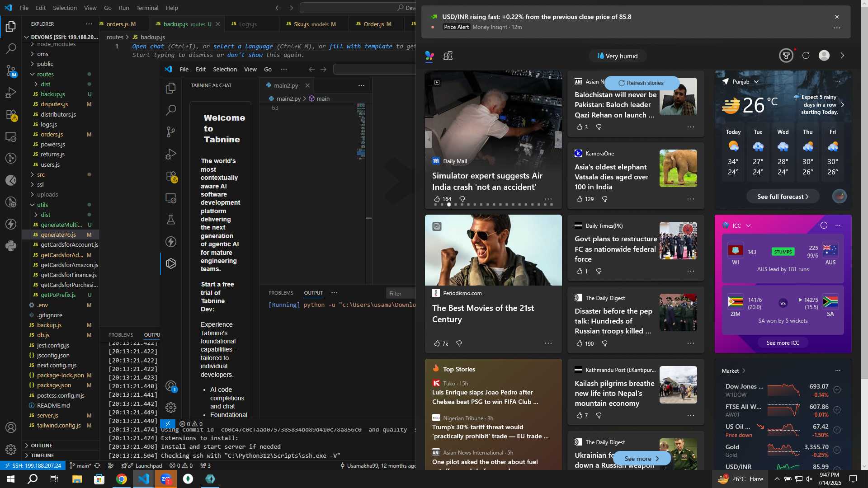The image size is (868, 488).
Task: Add Gold to market watchlist
Action: (837, 450)
